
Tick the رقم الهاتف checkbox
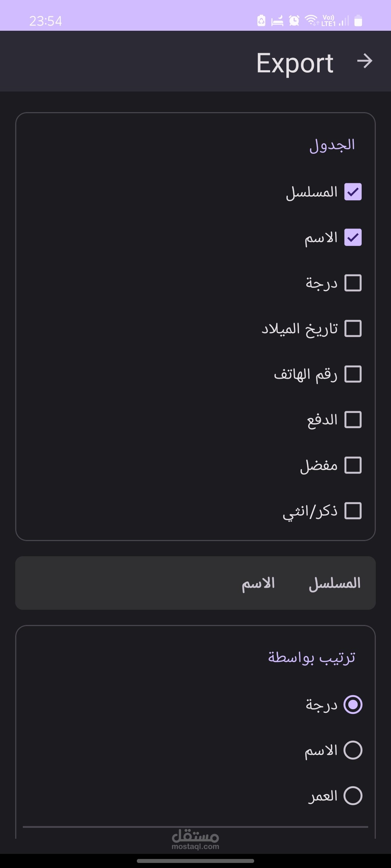353,374
